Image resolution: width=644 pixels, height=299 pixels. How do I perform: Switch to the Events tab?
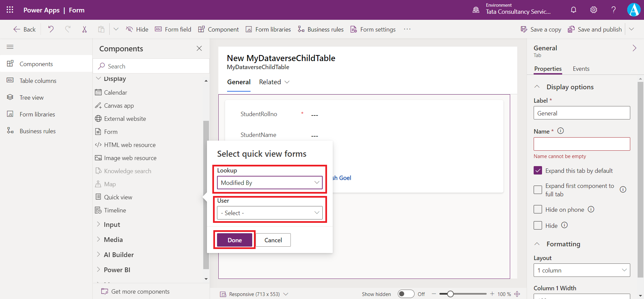click(x=581, y=69)
